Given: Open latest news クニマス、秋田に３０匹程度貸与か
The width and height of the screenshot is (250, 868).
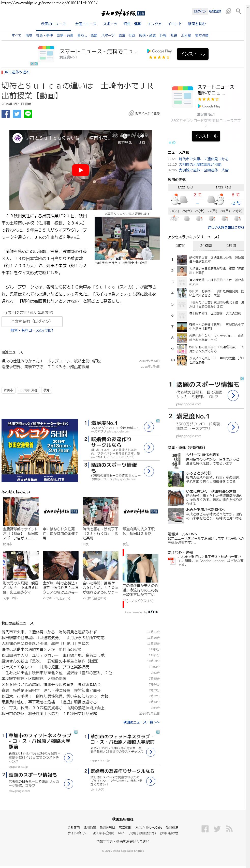Looking at the screenshot, I should [x=53, y=708].
